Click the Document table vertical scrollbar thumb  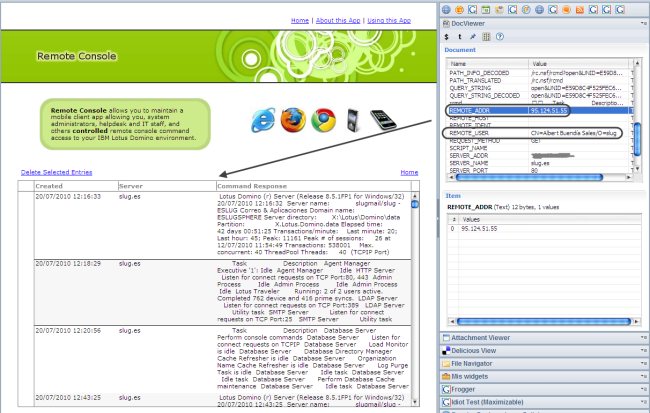point(638,140)
